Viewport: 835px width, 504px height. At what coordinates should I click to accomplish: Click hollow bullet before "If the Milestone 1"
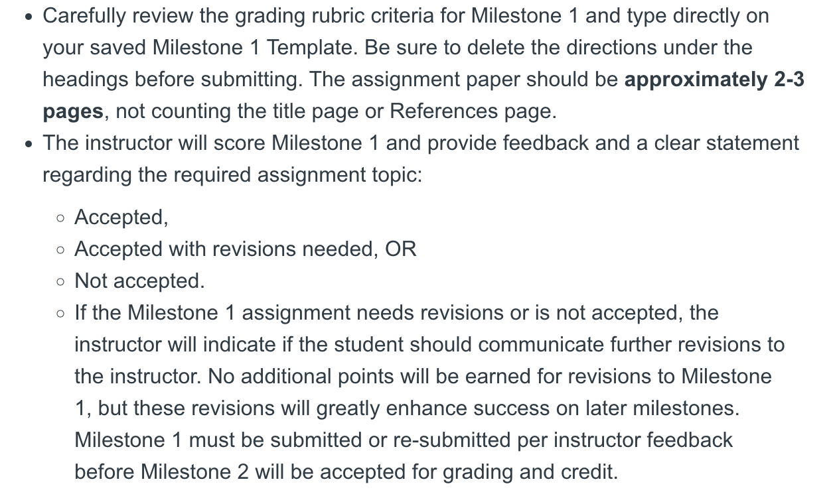point(61,314)
